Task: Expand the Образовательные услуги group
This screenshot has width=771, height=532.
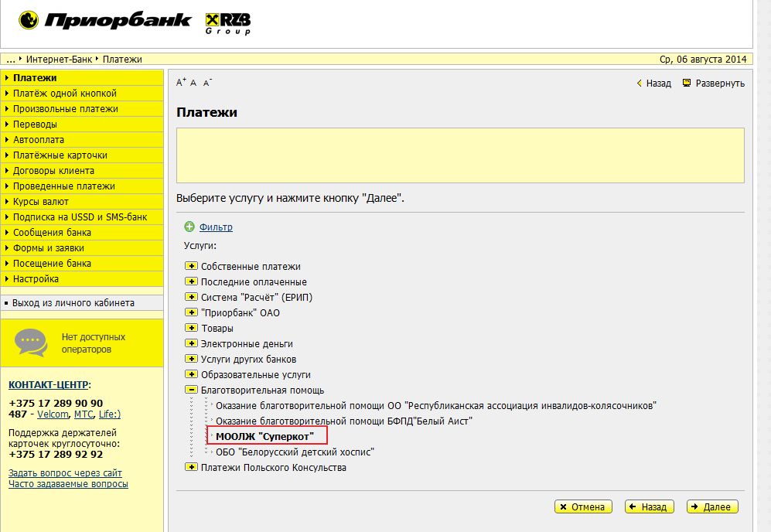Action: coord(191,374)
